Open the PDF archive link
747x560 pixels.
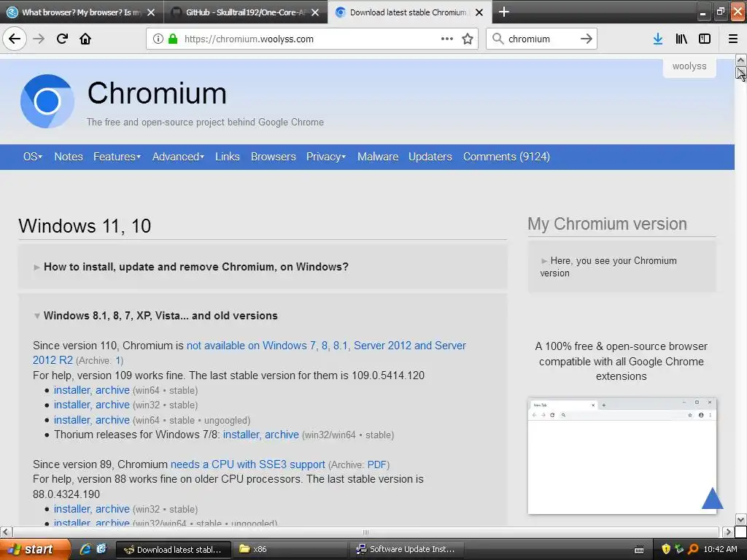click(377, 464)
